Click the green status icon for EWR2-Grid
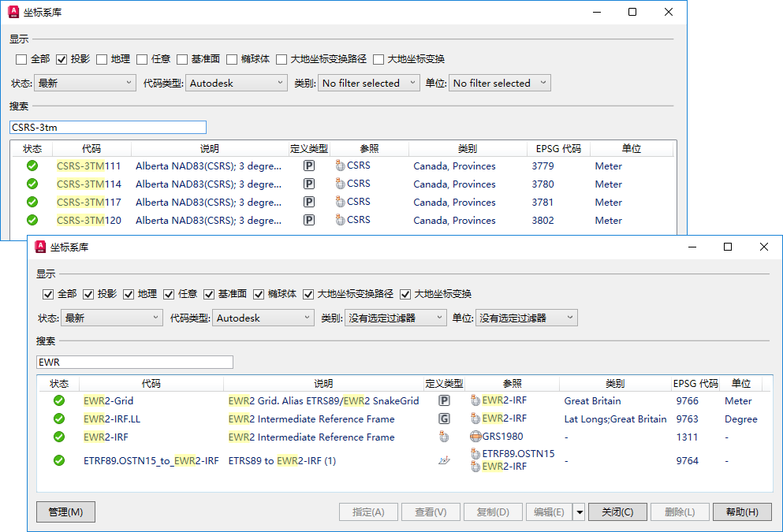783x532 pixels. coord(59,400)
